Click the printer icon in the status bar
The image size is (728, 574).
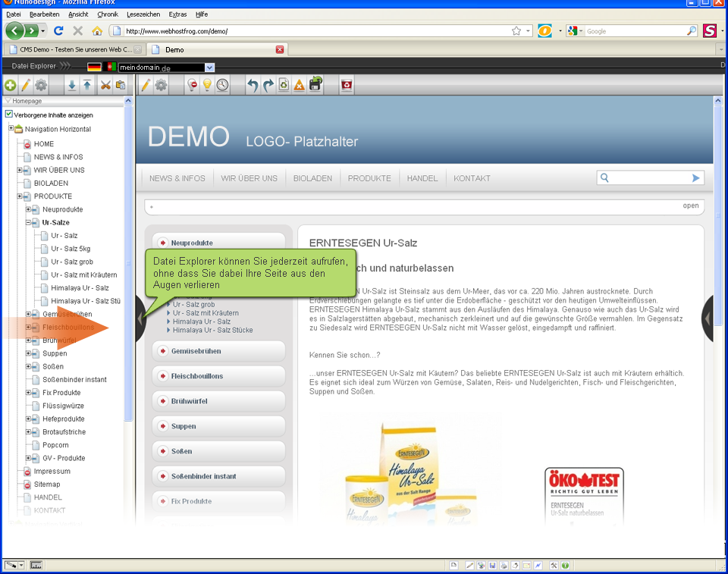click(x=504, y=565)
